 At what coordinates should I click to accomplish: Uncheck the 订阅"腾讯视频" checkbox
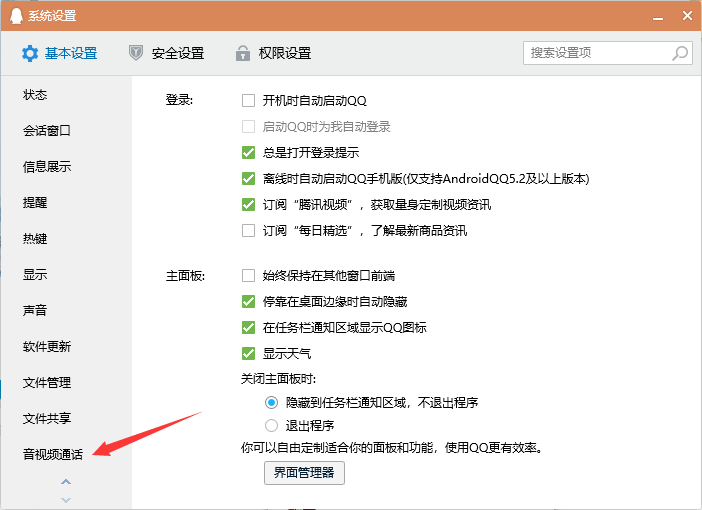pos(248,204)
